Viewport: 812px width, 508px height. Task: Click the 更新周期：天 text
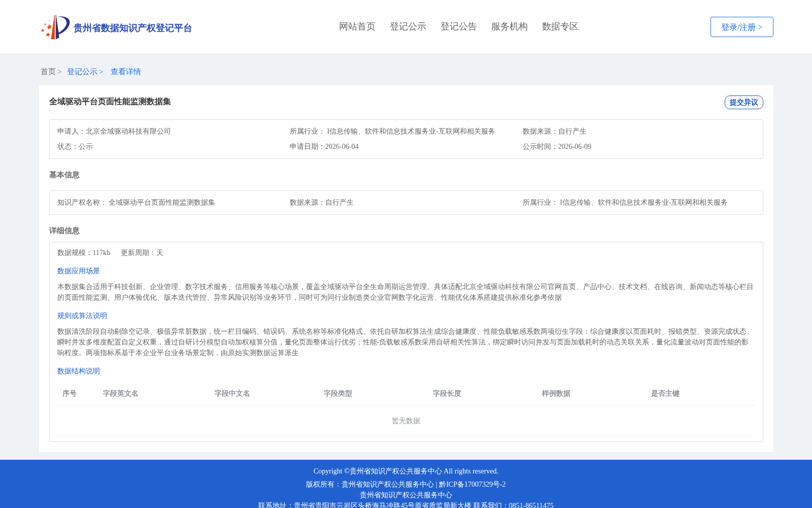click(x=142, y=252)
